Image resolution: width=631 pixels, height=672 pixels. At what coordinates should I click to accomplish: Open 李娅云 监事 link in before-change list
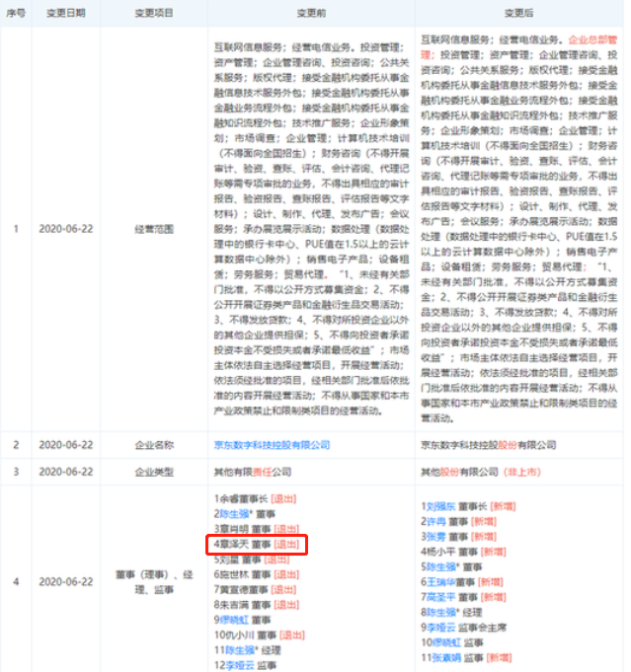239,665
